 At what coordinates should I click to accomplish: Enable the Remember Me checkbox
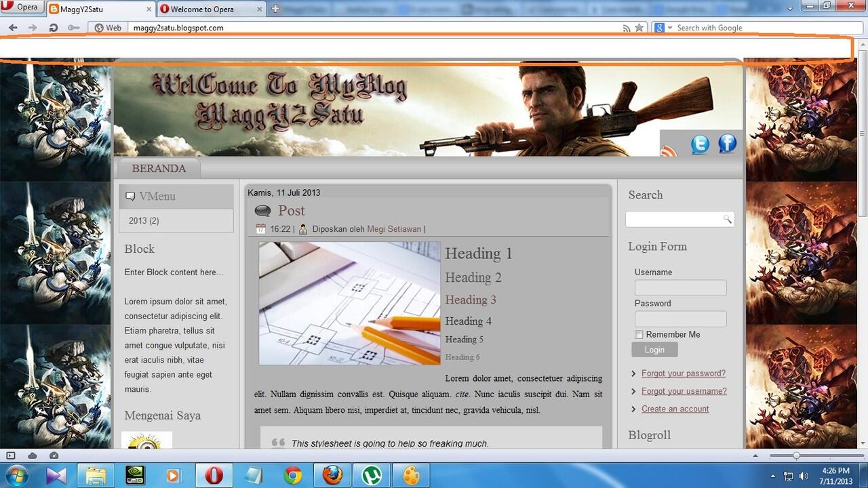pos(639,335)
